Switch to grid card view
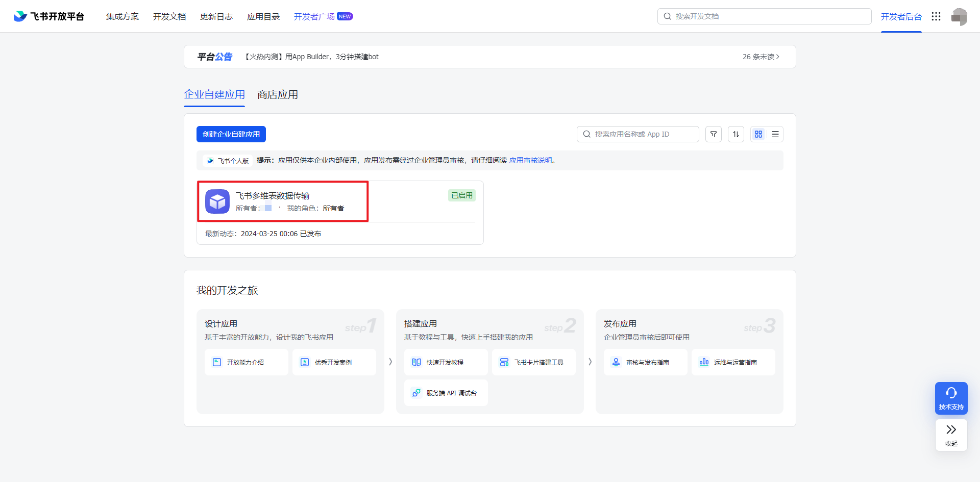Screen dimensions: 980x482 (758, 134)
